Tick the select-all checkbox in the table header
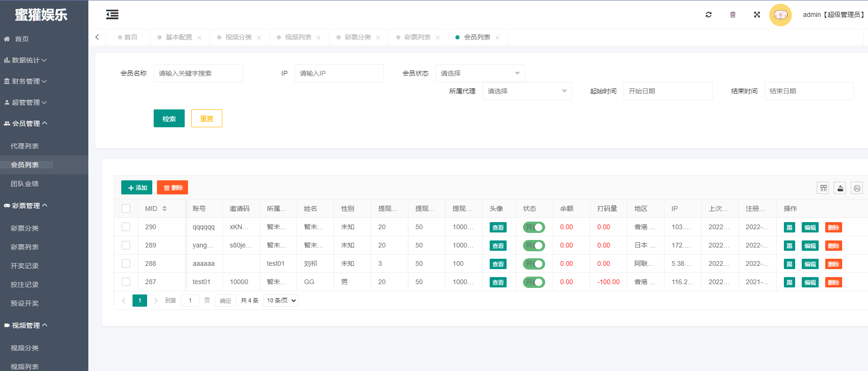 (126, 209)
